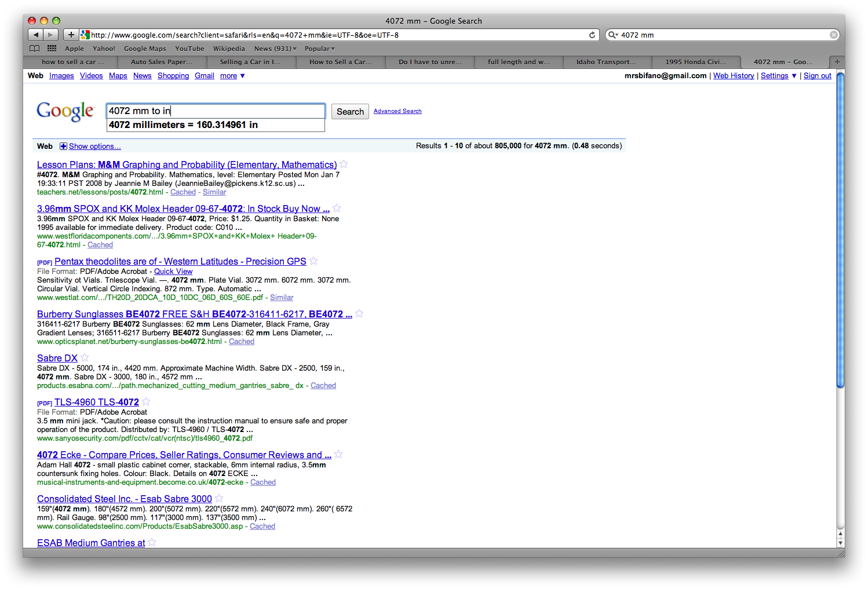
Task: Star the Sabre DX result
Action: point(85,357)
